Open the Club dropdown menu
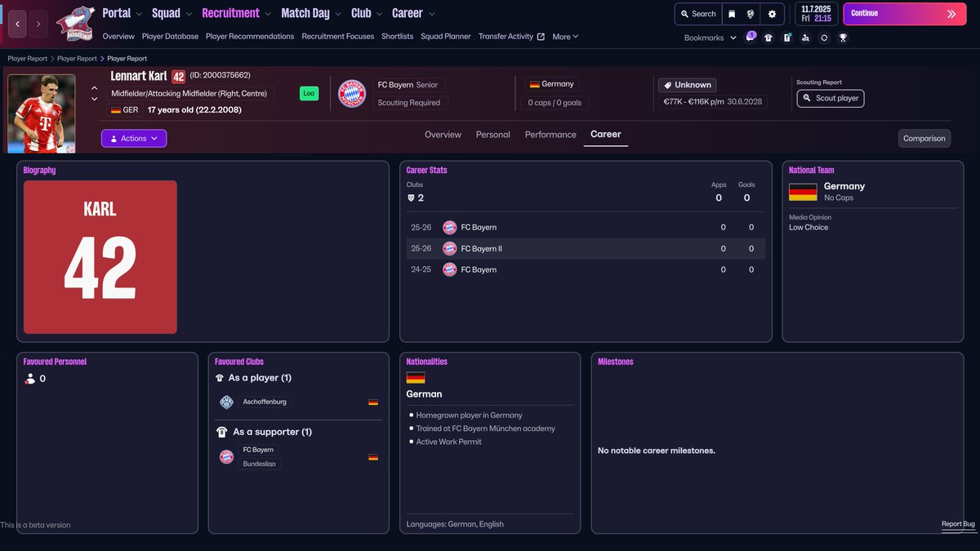The image size is (980, 551). 367,13
